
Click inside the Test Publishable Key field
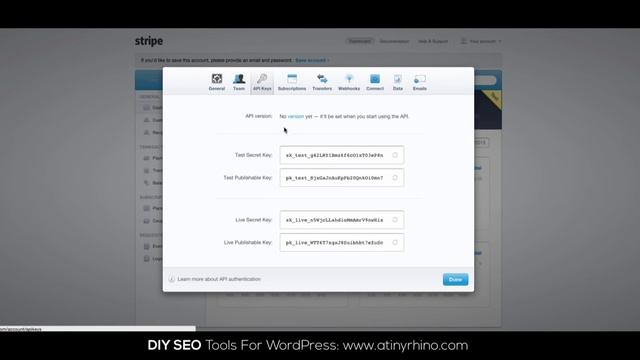tap(342, 178)
